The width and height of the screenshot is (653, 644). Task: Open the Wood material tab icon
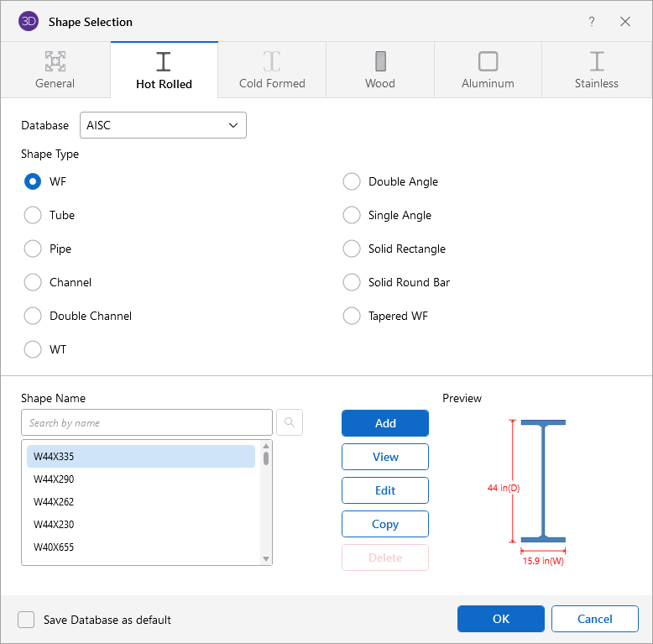pyautogui.click(x=380, y=61)
